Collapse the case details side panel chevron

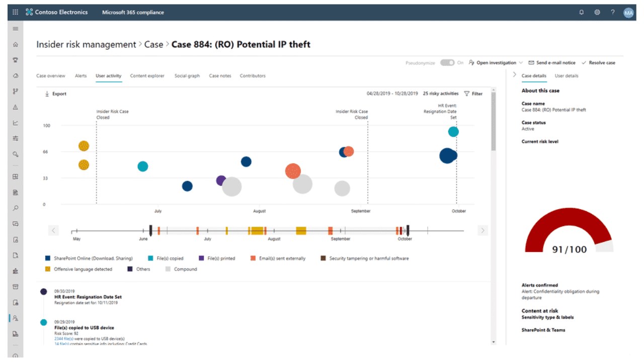pos(514,75)
